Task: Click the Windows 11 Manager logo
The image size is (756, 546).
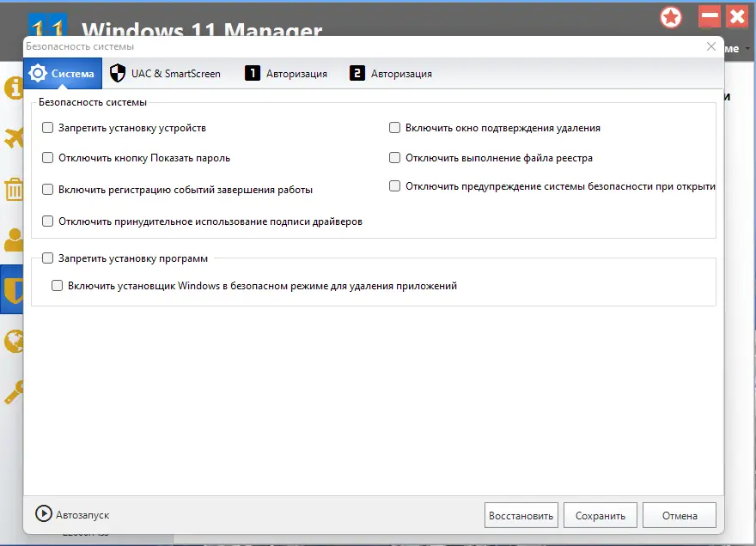Action: pyautogui.click(x=47, y=25)
